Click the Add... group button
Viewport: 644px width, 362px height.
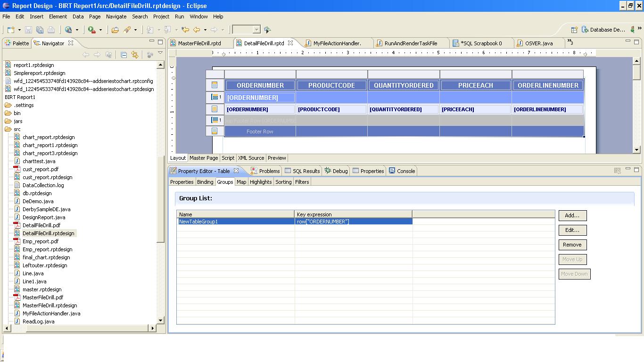572,215
